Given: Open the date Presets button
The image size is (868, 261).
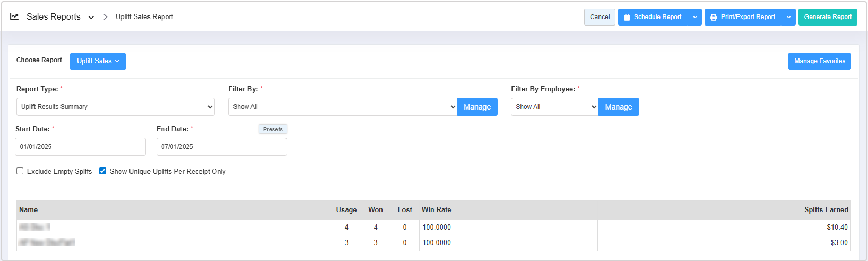Looking at the screenshot, I should pos(273,129).
